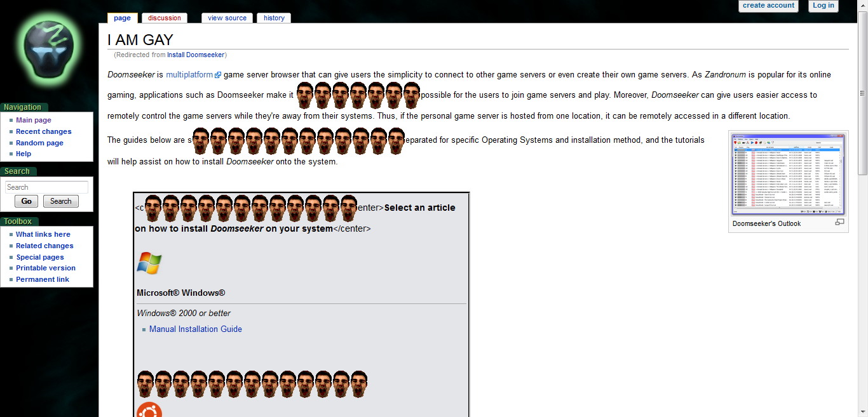Image resolution: width=868 pixels, height=417 pixels.
Task: Click the Microsoft Windows logo icon
Action: coord(149,263)
